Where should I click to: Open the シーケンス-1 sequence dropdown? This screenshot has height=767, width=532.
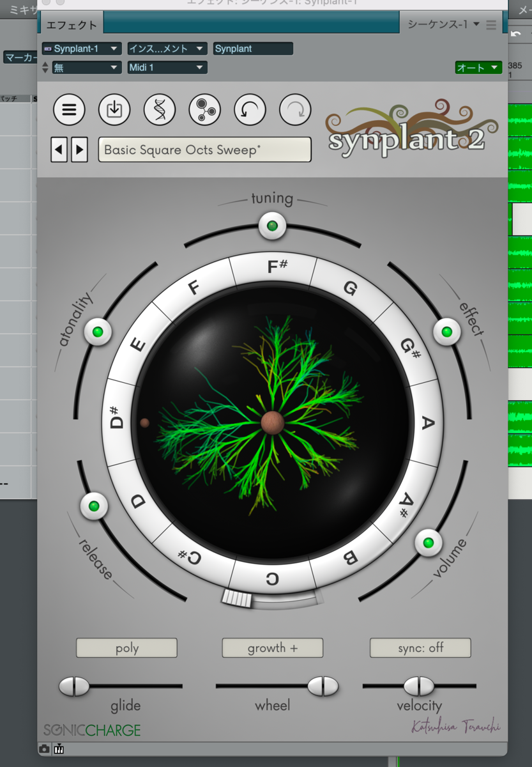[x=445, y=24]
